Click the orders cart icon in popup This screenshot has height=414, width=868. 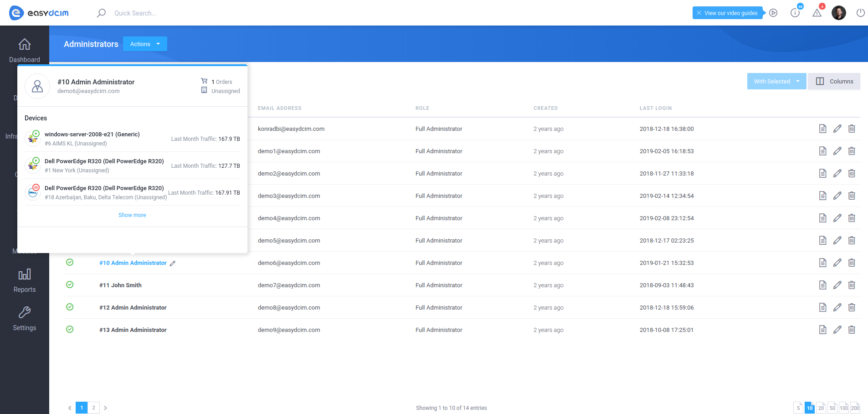point(204,81)
